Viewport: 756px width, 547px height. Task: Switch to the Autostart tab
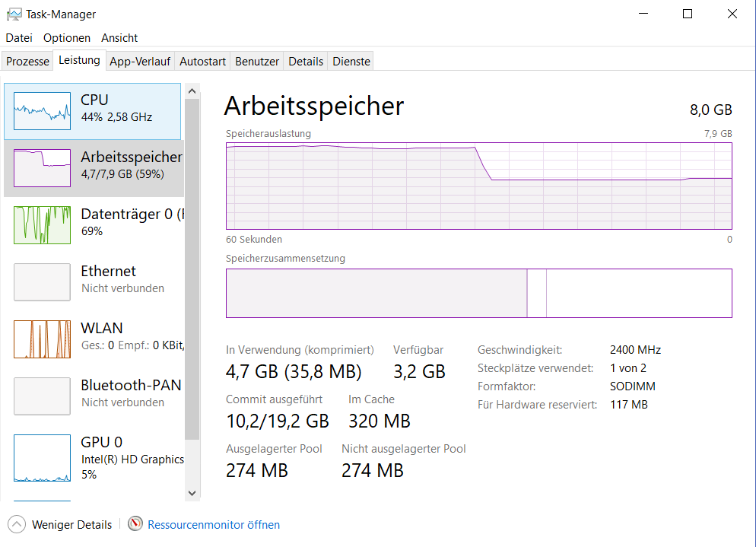[x=202, y=62]
